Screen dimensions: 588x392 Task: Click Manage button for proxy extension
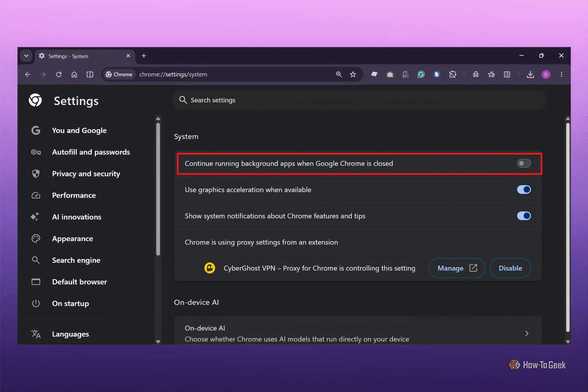coord(457,268)
